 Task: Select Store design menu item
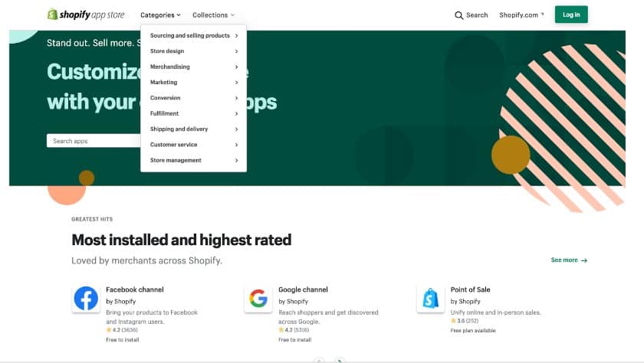click(x=167, y=51)
